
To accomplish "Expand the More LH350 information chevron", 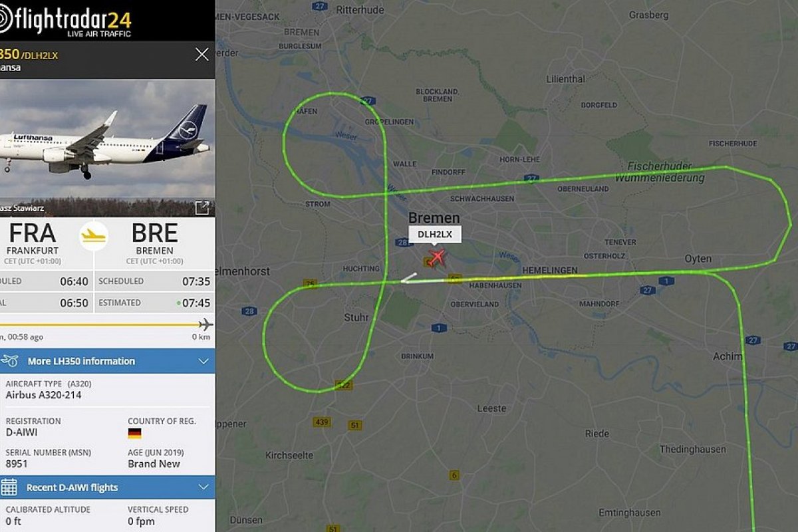I will [203, 361].
